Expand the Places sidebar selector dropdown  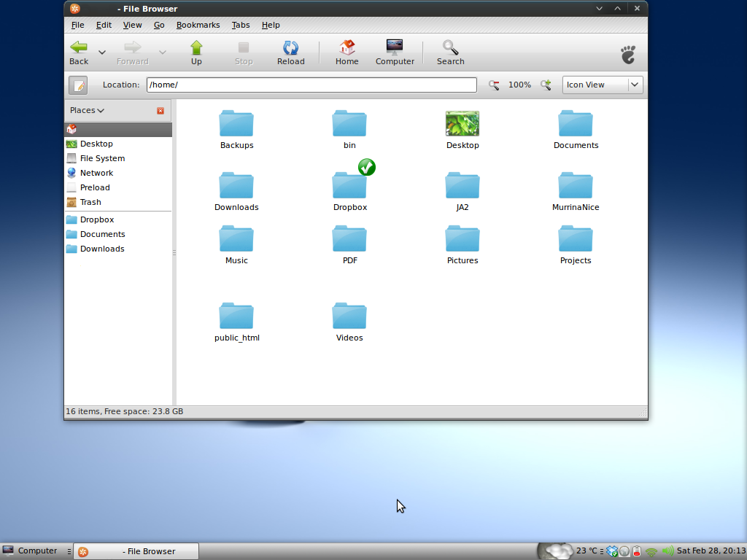tap(88, 111)
